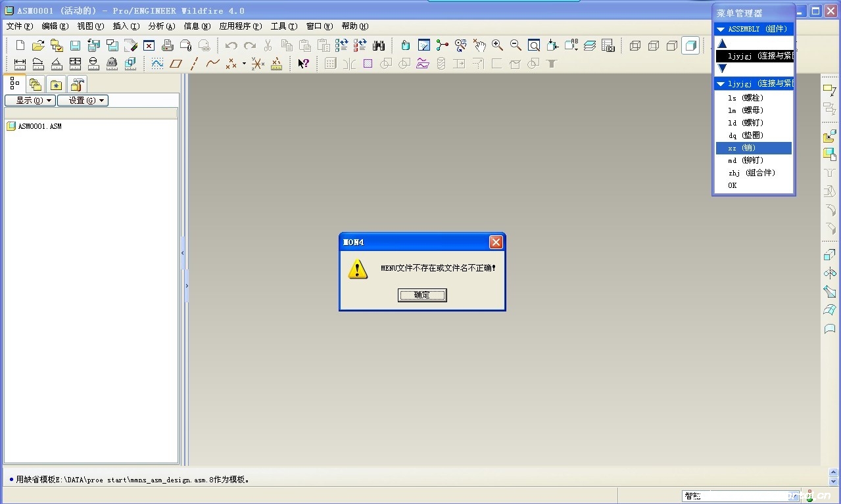Toggle the Shading display style

click(690, 45)
